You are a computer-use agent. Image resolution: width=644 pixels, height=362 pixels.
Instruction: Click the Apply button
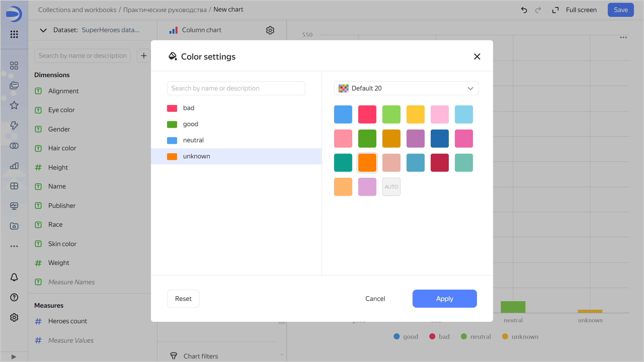click(x=445, y=299)
